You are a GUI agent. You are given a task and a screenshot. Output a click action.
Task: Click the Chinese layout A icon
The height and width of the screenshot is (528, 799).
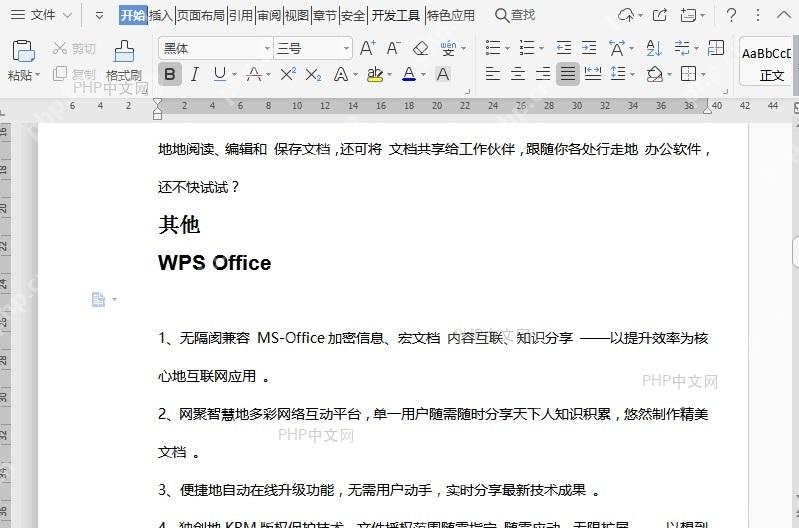[617, 48]
